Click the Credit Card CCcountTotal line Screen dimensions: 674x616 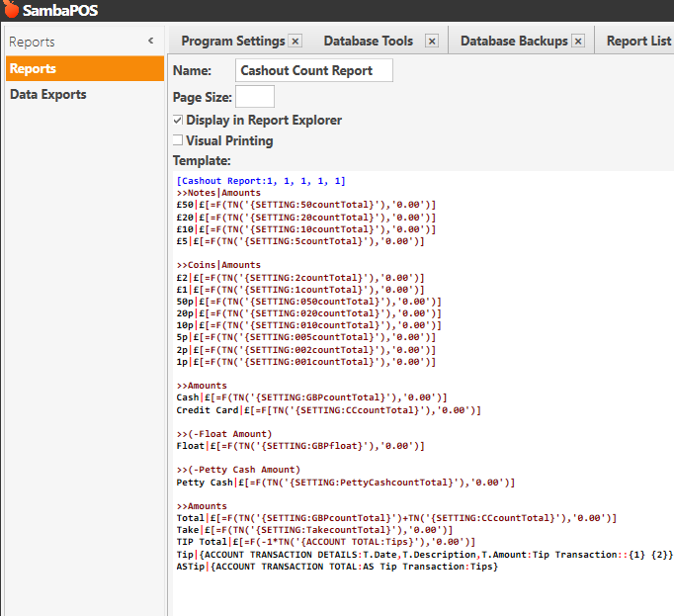coord(329,410)
